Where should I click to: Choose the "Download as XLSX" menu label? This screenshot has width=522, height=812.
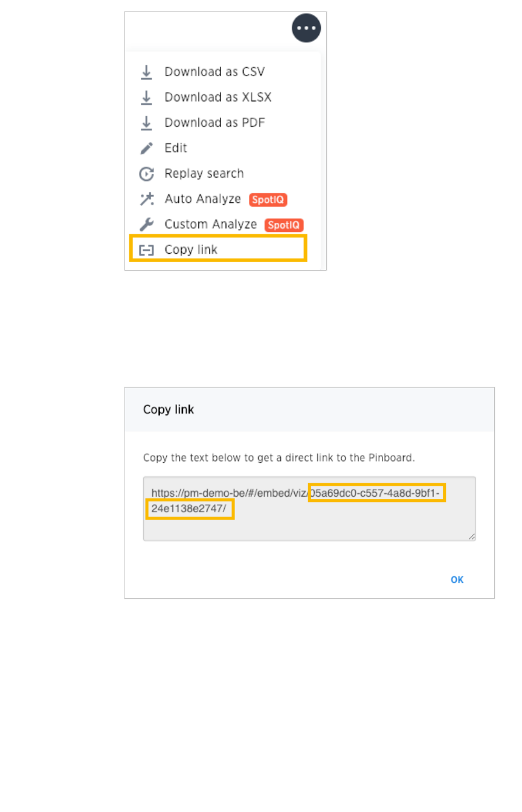(x=217, y=97)
